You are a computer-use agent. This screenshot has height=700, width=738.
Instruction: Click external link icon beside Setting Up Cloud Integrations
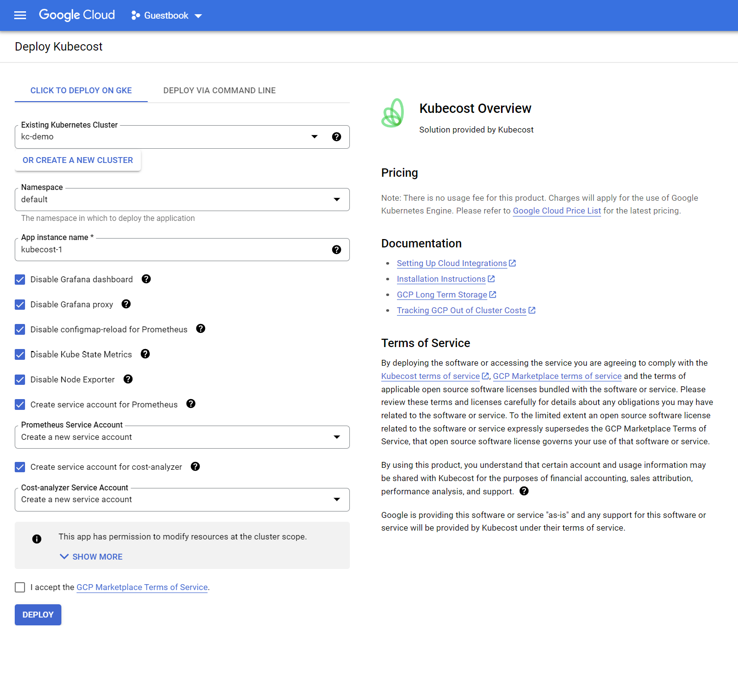(512, 263)
